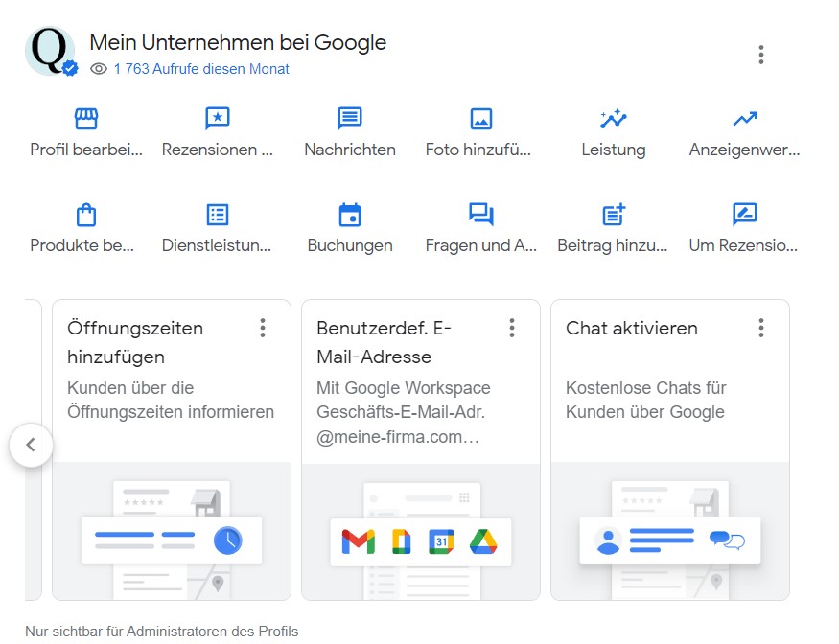Click the Profil bearbei... label
Viewport: 839px width, 644px height.
pos(86,149)
